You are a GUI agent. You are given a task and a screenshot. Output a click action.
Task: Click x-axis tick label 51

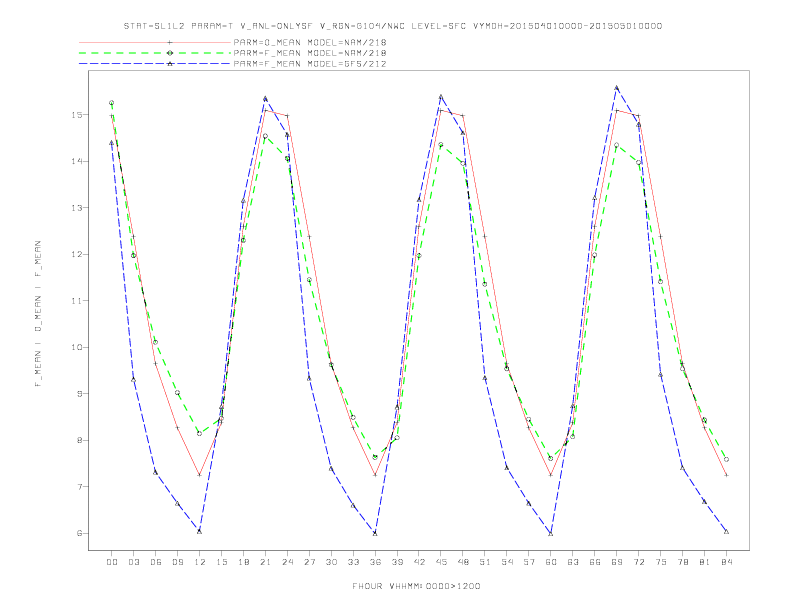(485, 562)
